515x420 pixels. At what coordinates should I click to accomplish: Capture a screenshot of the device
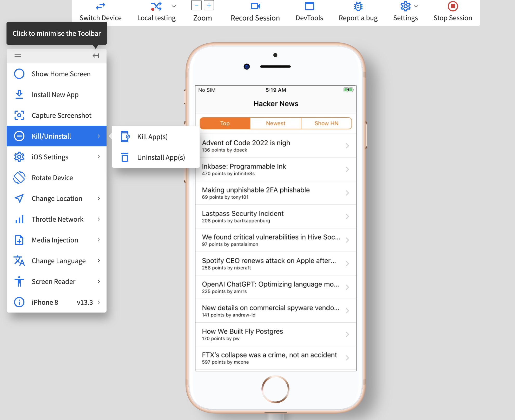61,115
